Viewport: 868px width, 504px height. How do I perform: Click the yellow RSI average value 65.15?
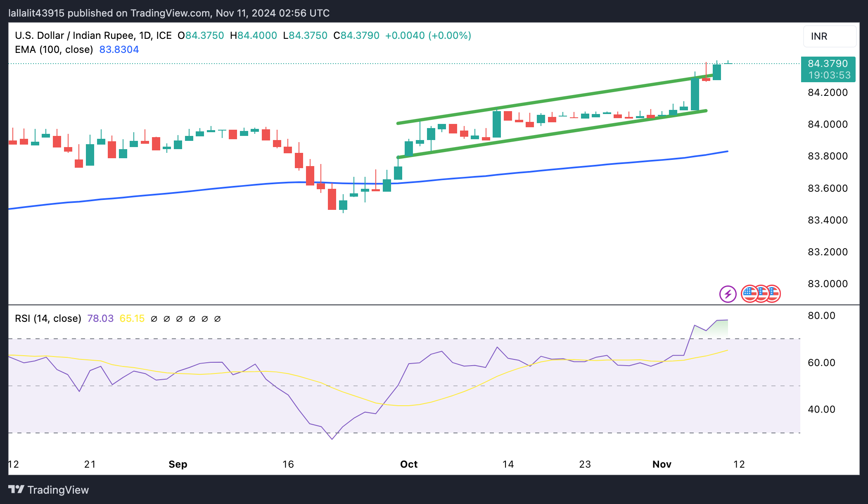132,319
